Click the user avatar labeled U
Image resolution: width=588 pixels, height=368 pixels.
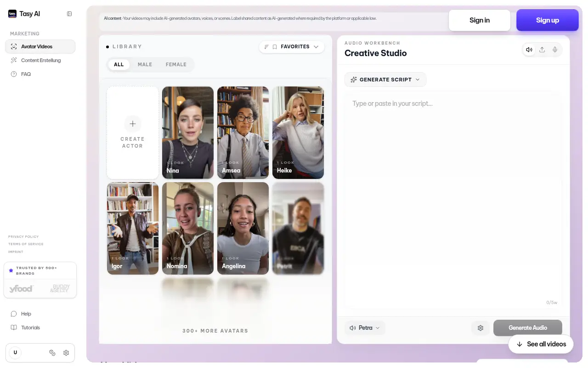(15, 353)
